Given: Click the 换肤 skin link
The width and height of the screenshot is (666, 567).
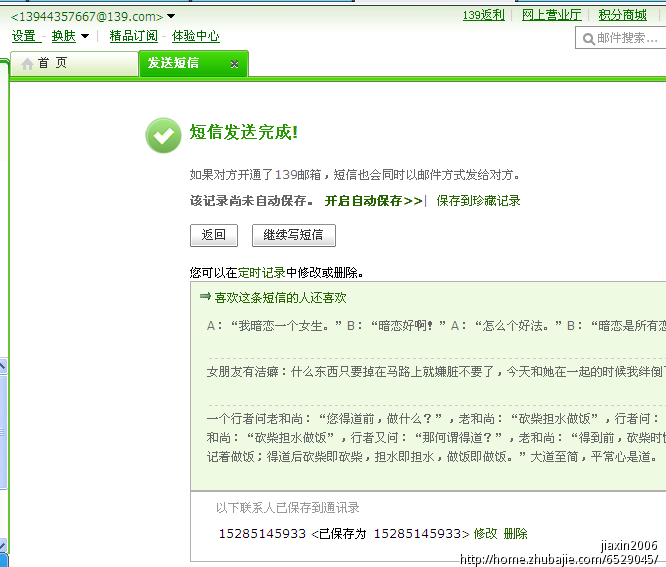Looking at the screenshot, I should click(63, 36).
